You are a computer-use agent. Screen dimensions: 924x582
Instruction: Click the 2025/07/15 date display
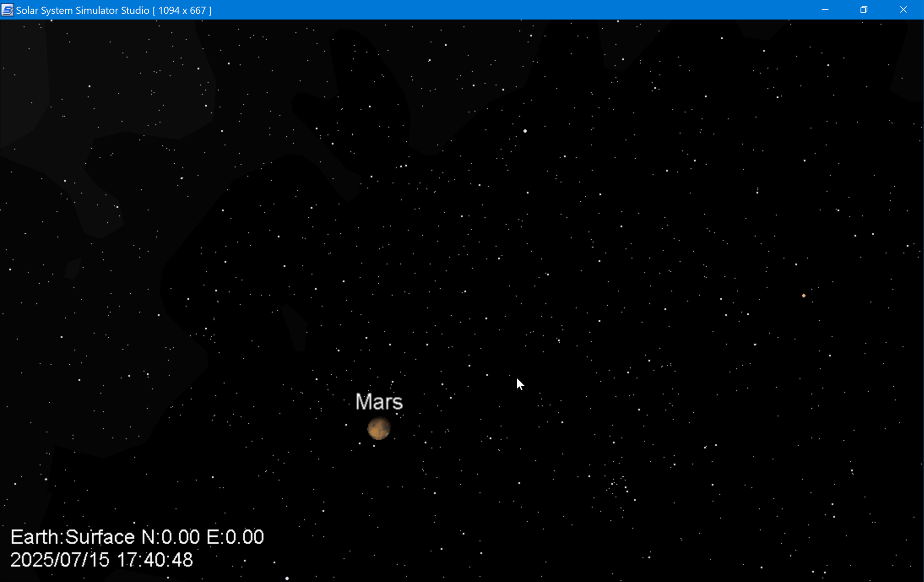tap(60, 560)
